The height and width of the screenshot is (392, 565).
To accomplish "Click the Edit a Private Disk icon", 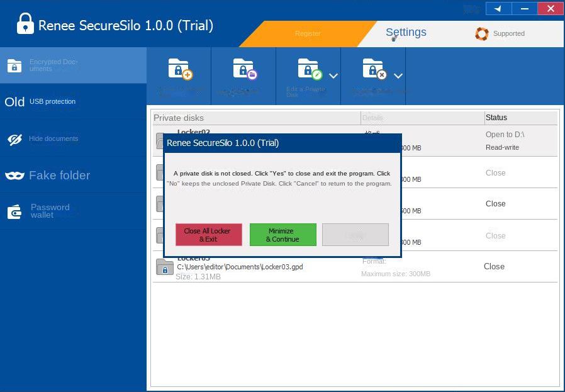I will click(x=309, y=69).
